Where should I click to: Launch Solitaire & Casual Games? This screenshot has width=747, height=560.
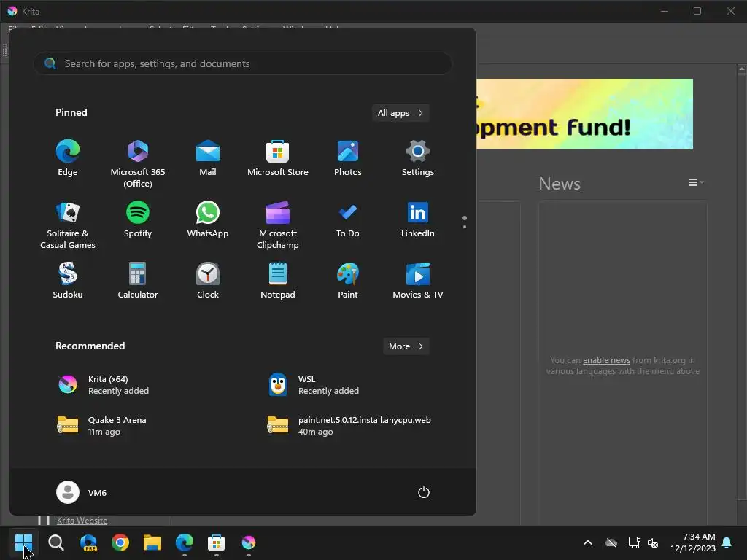pos(68,225)
